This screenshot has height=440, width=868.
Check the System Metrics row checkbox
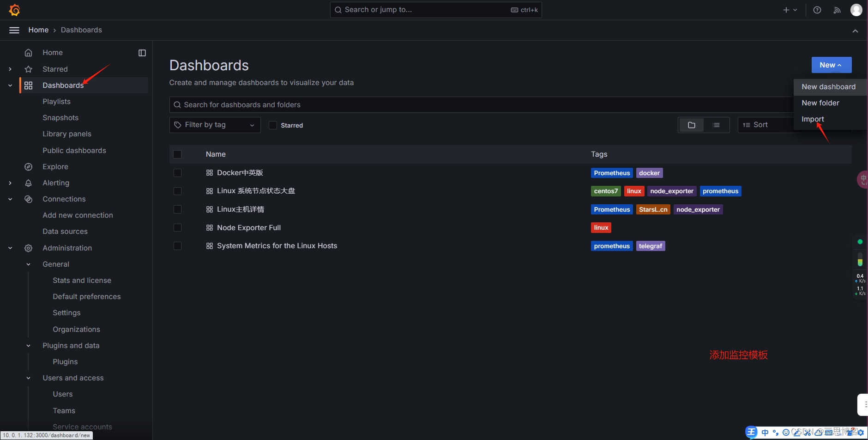177,246
